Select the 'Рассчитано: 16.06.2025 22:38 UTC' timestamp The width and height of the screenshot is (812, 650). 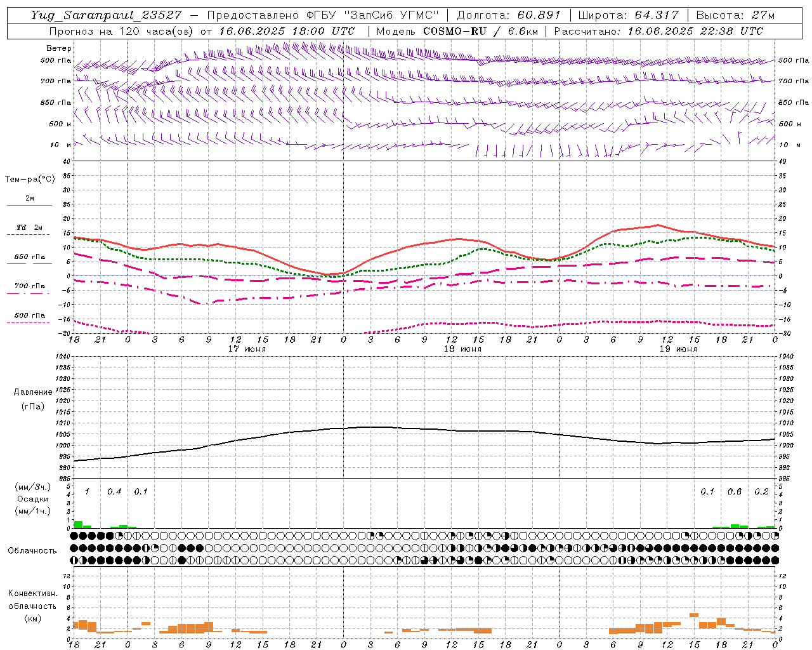658,31
